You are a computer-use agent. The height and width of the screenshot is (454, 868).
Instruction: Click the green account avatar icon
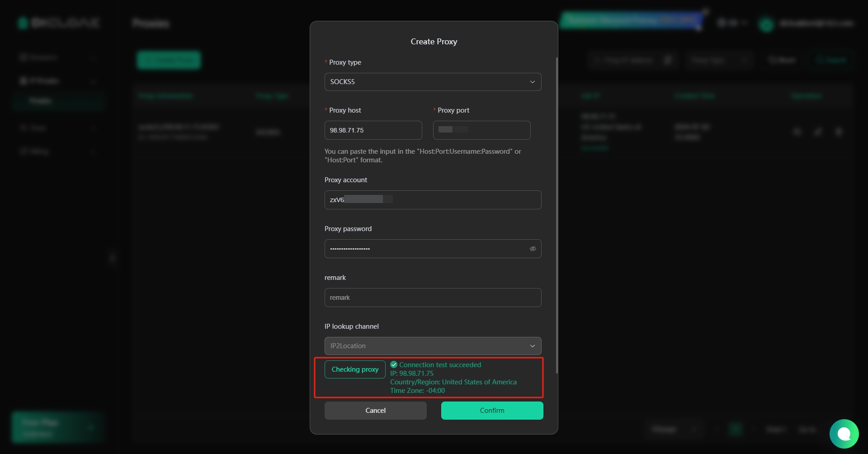pyautogui.click(x=766, y=24)
